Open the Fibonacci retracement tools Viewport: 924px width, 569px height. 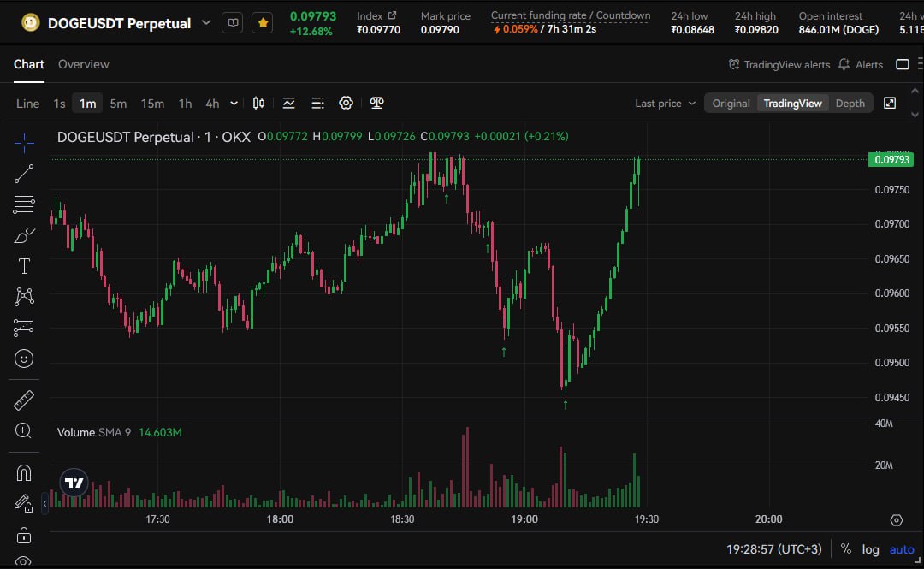pyautogui.click(x=24, y=204)
